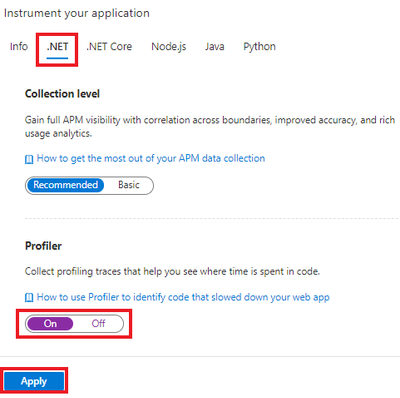Select the .NET tab

coord(57,46)
